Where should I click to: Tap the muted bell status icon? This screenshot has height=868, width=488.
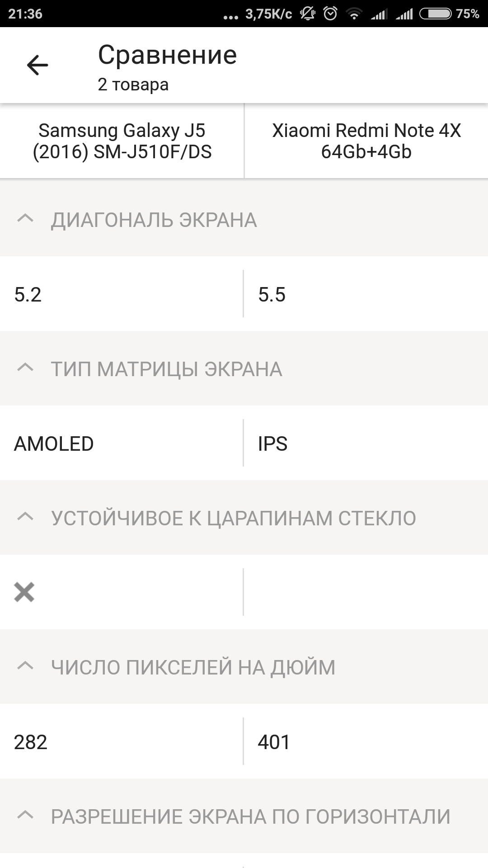click(308, 14)
